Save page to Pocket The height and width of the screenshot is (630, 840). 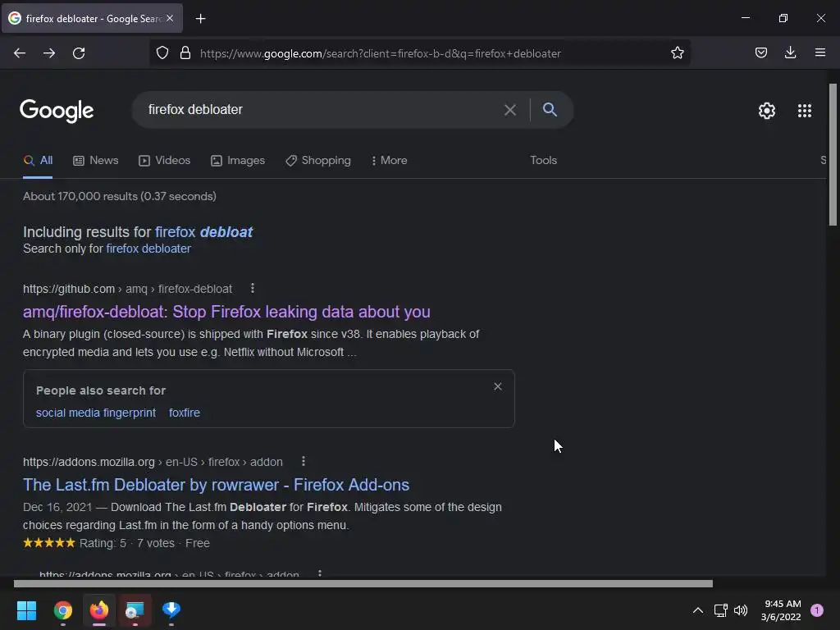point(760,52)
